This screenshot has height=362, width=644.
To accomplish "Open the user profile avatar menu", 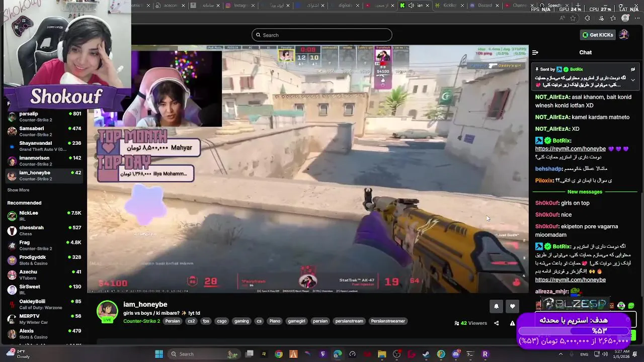I will 624,35.
